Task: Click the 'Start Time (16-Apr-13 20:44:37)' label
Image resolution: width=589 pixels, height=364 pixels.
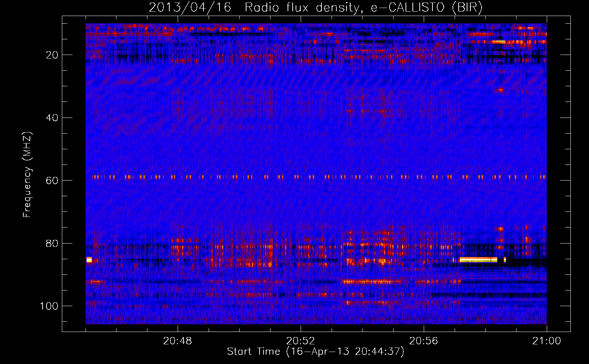Action: point(316,352)
